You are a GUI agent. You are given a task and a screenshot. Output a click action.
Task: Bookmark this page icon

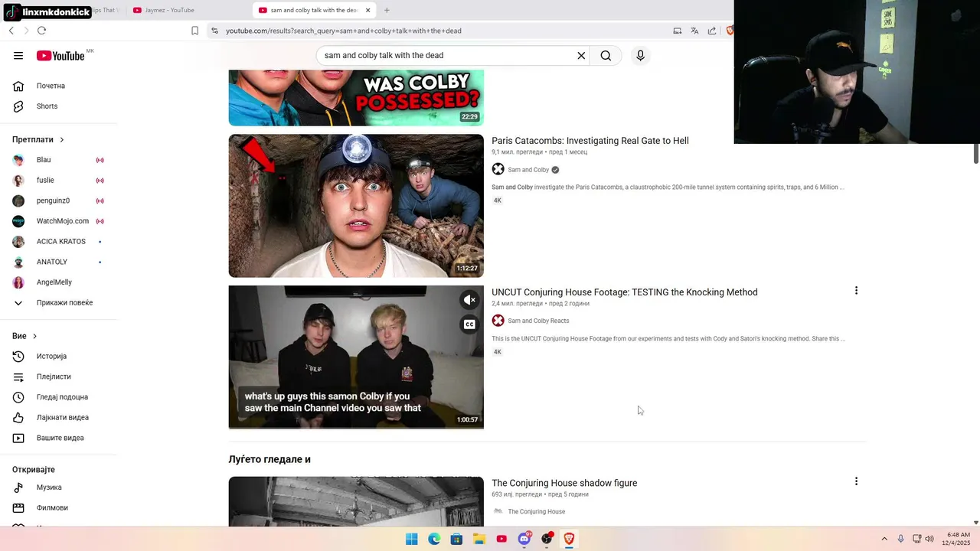point(194,31)
